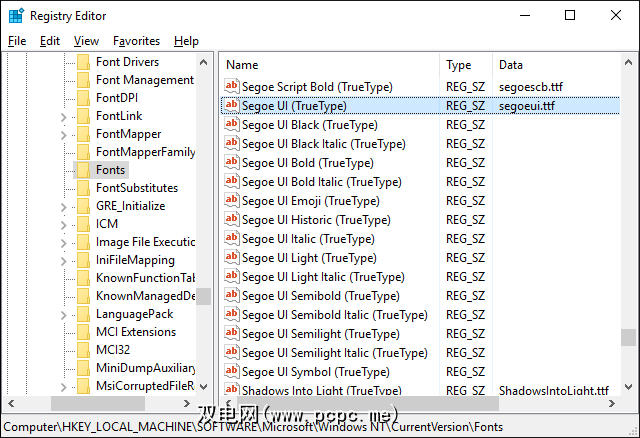Click the ab icon for Segoe UI Bold Italic
Viewport: 640px width, 438px height.
[x=231, y=181]
